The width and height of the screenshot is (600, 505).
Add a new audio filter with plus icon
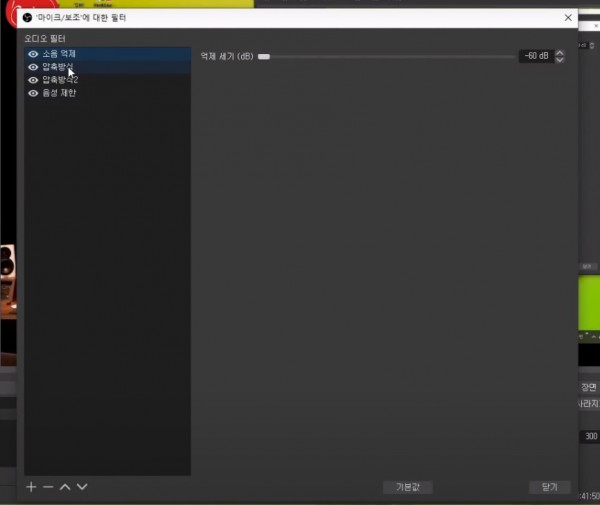coord(31,487)
